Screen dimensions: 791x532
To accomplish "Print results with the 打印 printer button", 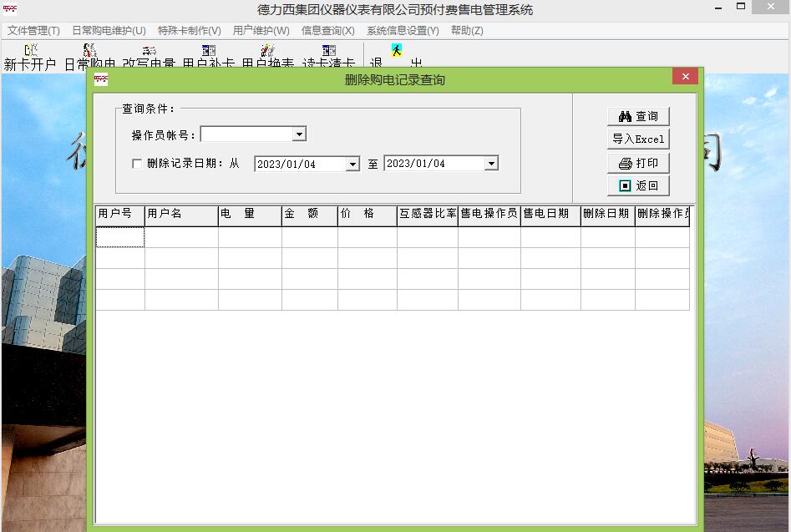I will 638,163.
